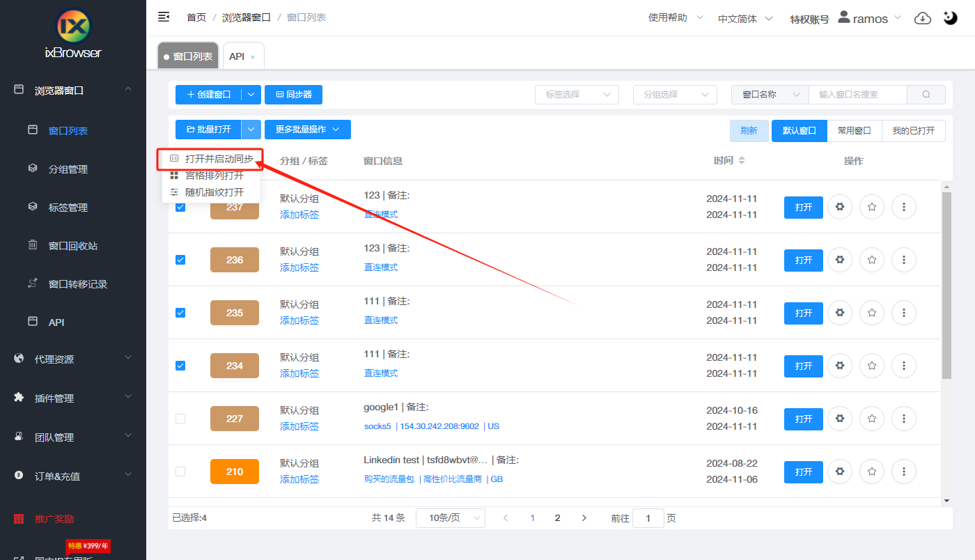Switch to 我的已打开 view tab
This screenshot has width=975, height=560.
(x=914, y=130)
